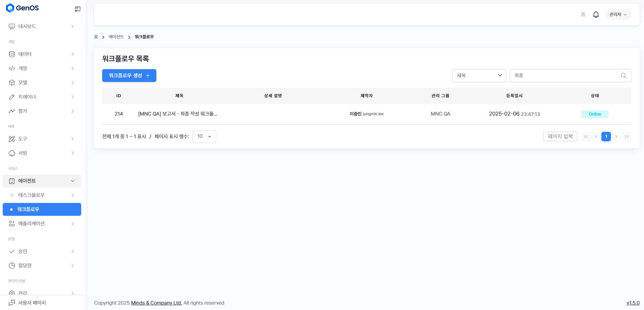The height and width of the screenshot is (310, 644).
Task: Click the GenOS logo
Action: pyautogui.click(x=23, y=8)
